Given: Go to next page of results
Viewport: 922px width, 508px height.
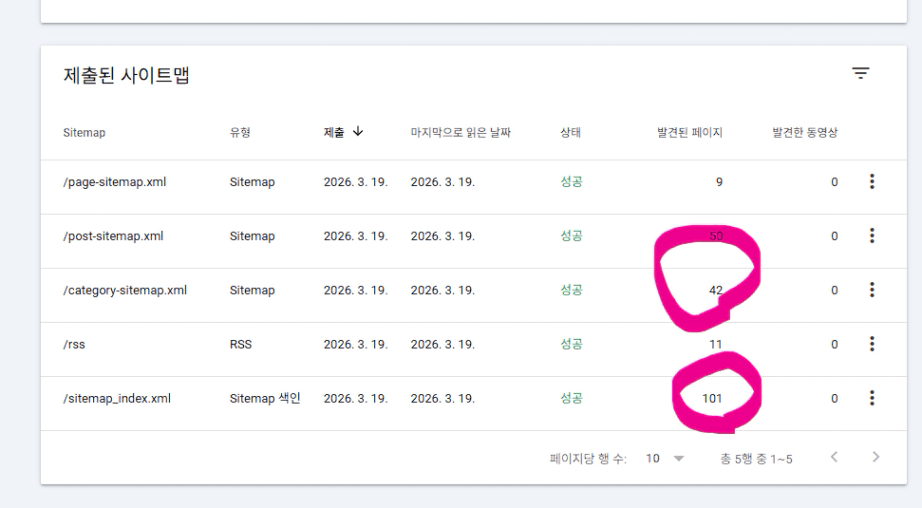Looking at the screenshot, I should coord(876,458).
